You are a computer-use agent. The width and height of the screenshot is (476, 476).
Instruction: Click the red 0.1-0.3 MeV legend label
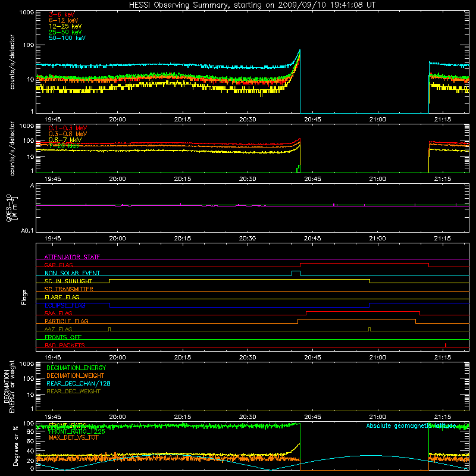pos(68,128)
